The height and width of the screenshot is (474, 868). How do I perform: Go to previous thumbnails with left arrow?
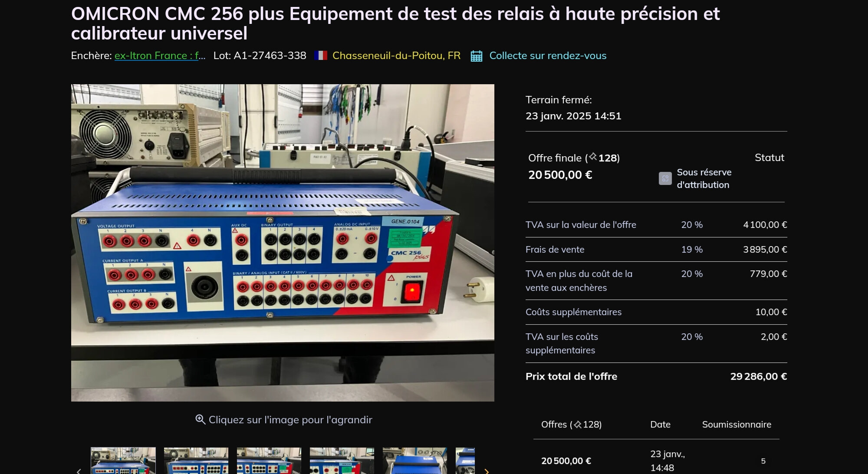click(x=79, y=471)
